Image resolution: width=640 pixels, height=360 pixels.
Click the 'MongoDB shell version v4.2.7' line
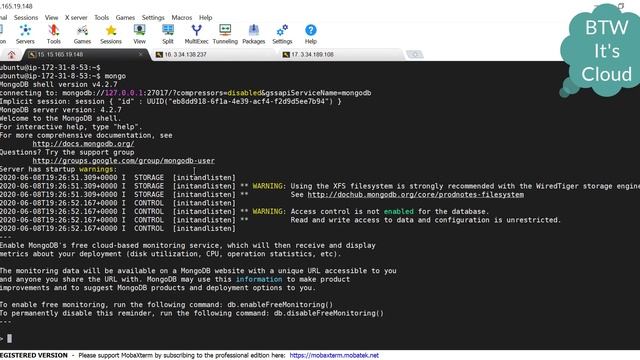click(58, 84)
